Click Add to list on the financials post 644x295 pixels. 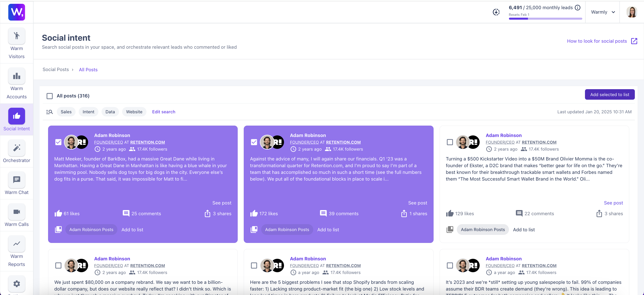[328, 230]
